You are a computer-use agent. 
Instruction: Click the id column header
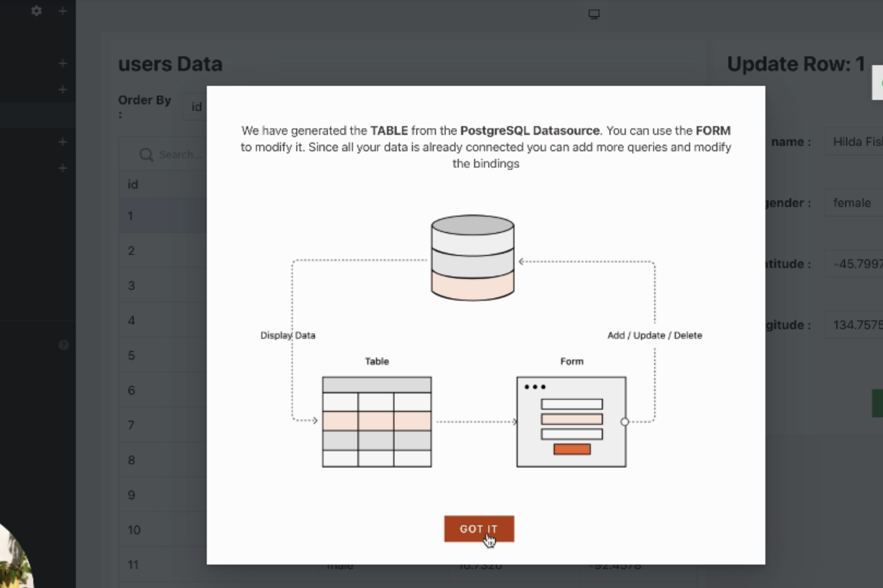(x=133, y=185)
